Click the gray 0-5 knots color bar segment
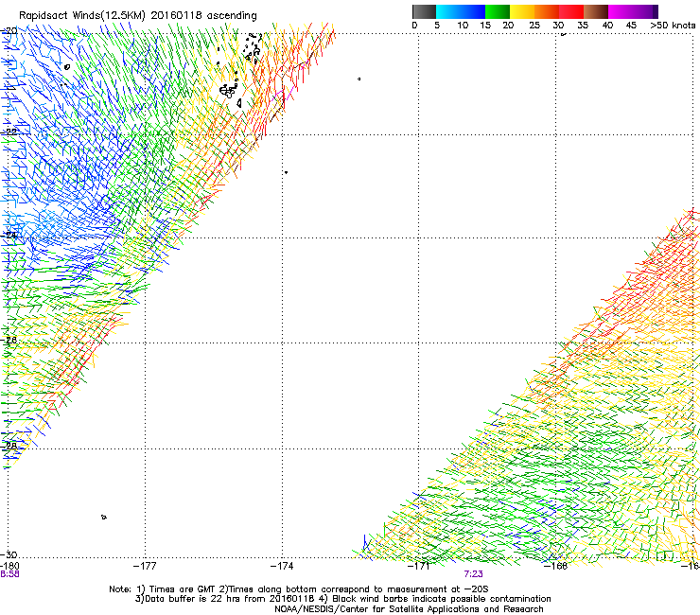The height and width of the screenshot is (615, 700). tap(424, 11)
